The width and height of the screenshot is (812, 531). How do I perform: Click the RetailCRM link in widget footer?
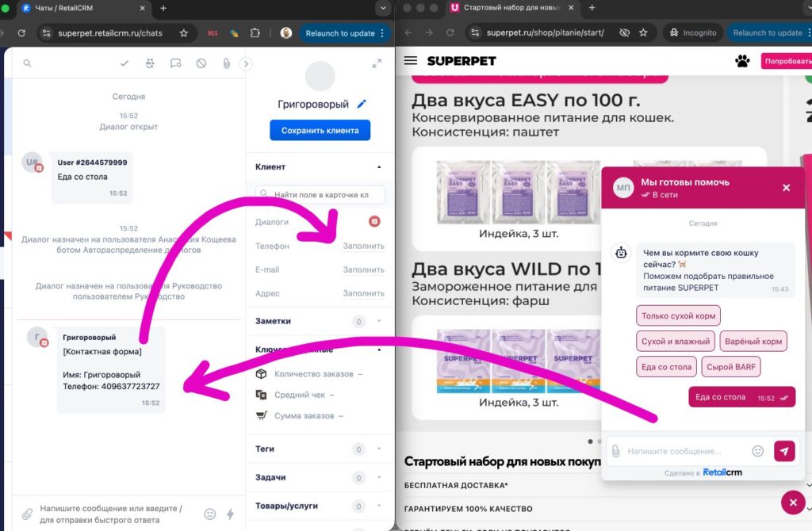click(x=722, y=472)
